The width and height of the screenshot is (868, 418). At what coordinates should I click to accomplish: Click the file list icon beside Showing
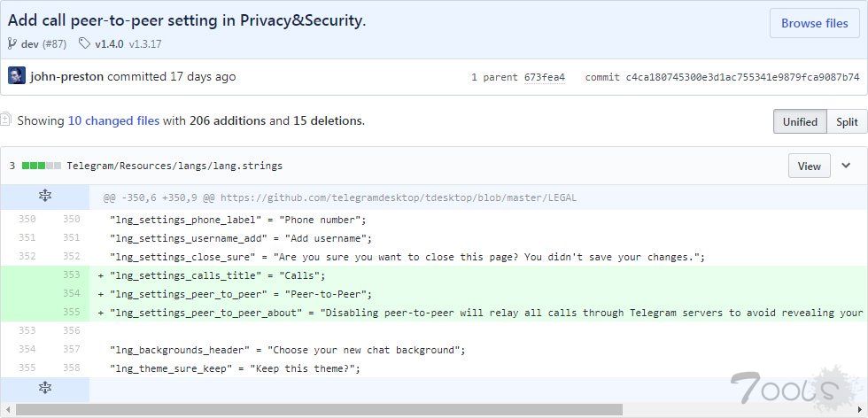(x=5, y=120)
